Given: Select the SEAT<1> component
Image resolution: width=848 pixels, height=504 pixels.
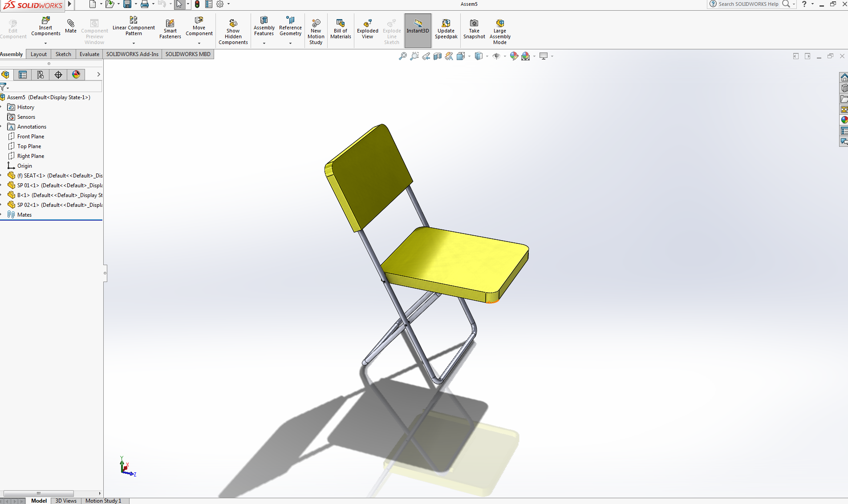Looking at the screenshot, I should click(55, 176).
